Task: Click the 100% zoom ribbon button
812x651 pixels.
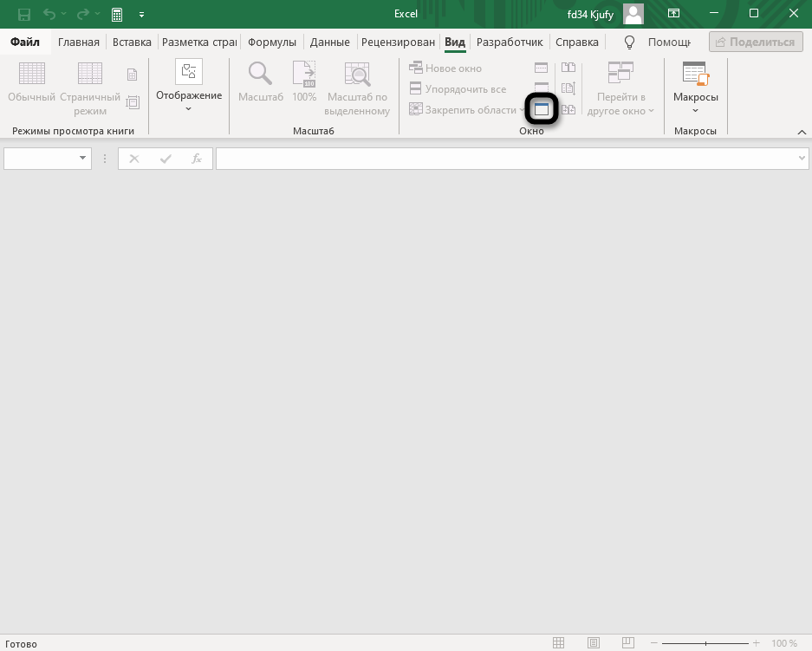Action: [304, 82]
